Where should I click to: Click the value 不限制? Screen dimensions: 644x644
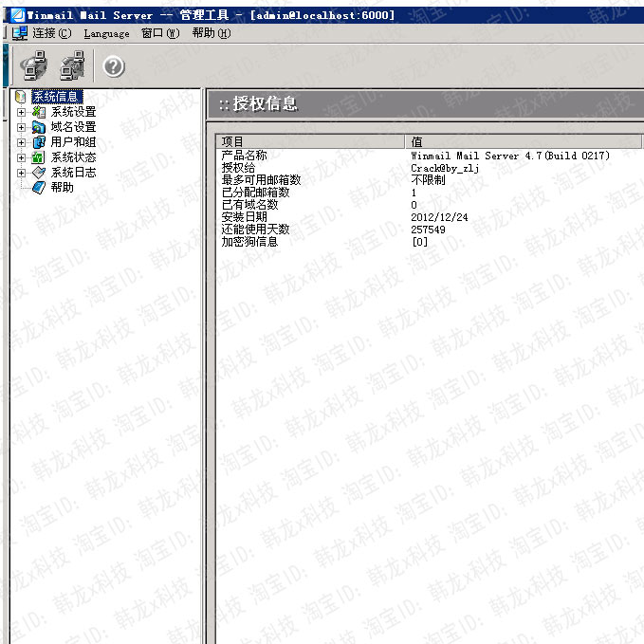coord(428,180)
